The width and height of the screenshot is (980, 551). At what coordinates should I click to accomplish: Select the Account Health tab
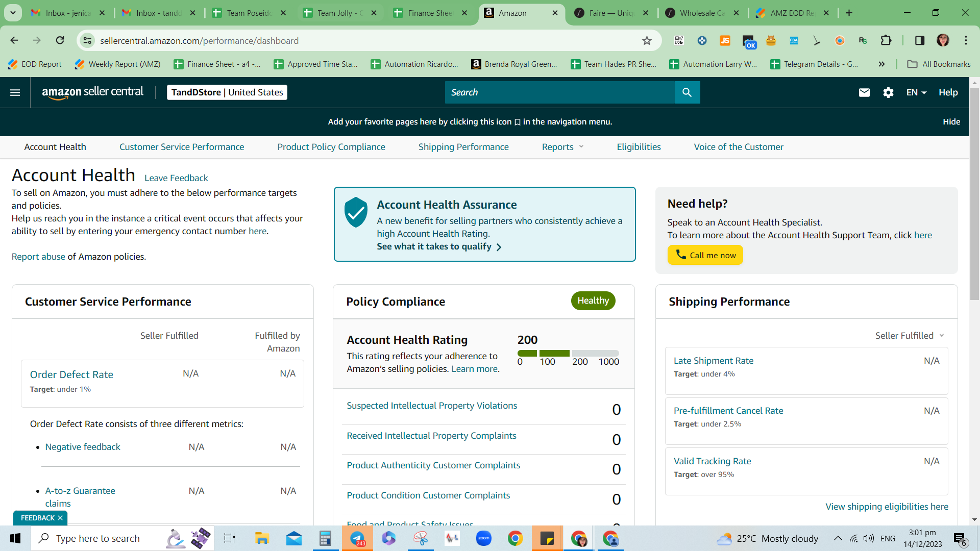pyautogui.click(x=55, y=147)
